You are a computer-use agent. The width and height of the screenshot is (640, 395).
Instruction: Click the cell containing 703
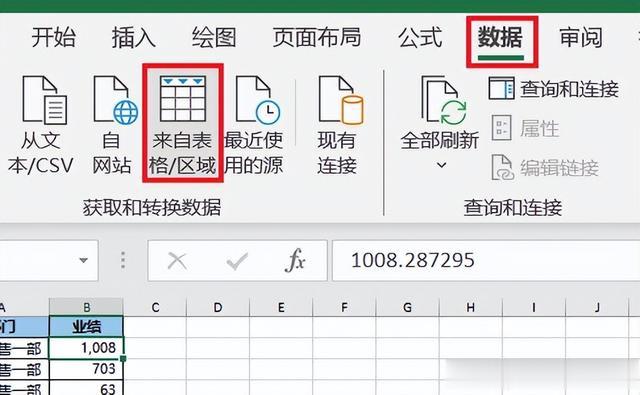(x=86, y=369)
